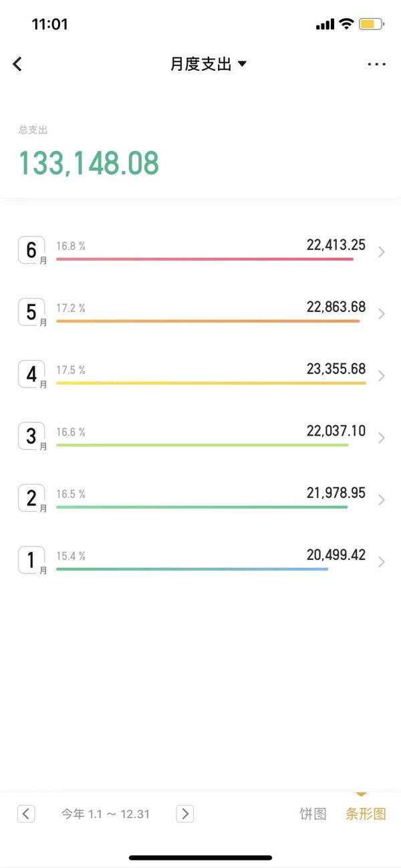Tap the 1月 month badge icon
The image size is (401, 868).
[x=32, y=561]
